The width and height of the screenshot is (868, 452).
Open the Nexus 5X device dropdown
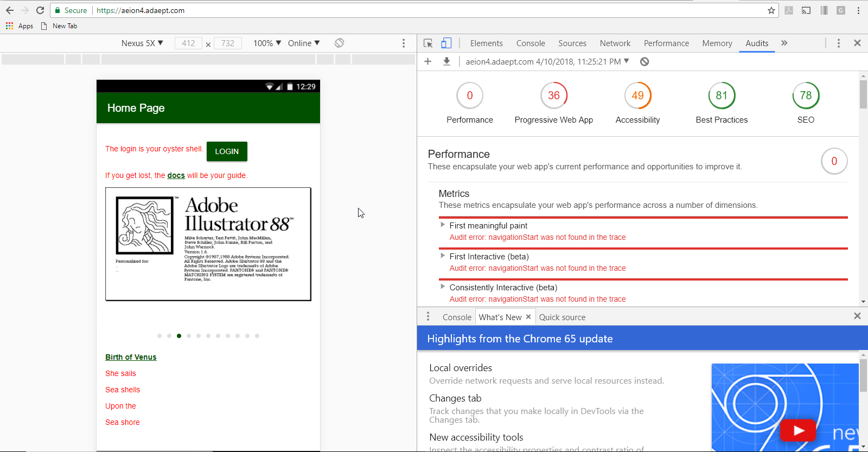142,43
